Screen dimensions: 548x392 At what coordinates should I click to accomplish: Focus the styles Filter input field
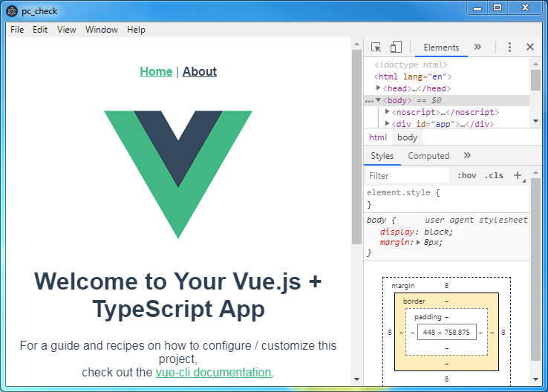407,176
